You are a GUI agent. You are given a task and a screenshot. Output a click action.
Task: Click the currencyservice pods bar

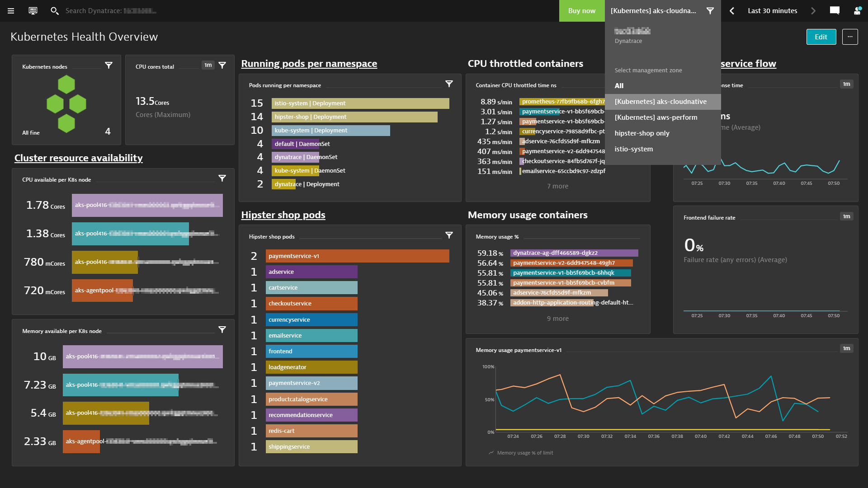point(311,320)
